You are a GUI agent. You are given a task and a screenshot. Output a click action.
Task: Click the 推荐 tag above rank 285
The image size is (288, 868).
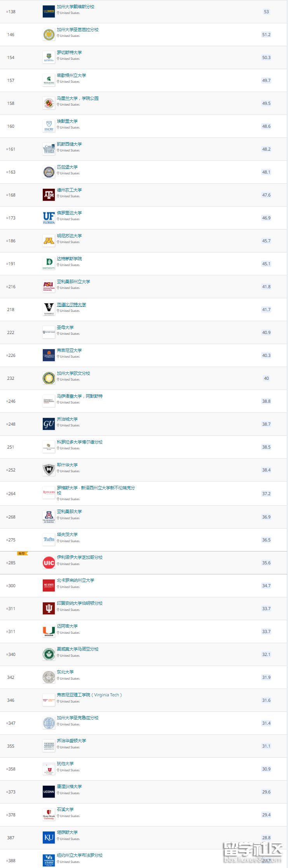point(22,553)
